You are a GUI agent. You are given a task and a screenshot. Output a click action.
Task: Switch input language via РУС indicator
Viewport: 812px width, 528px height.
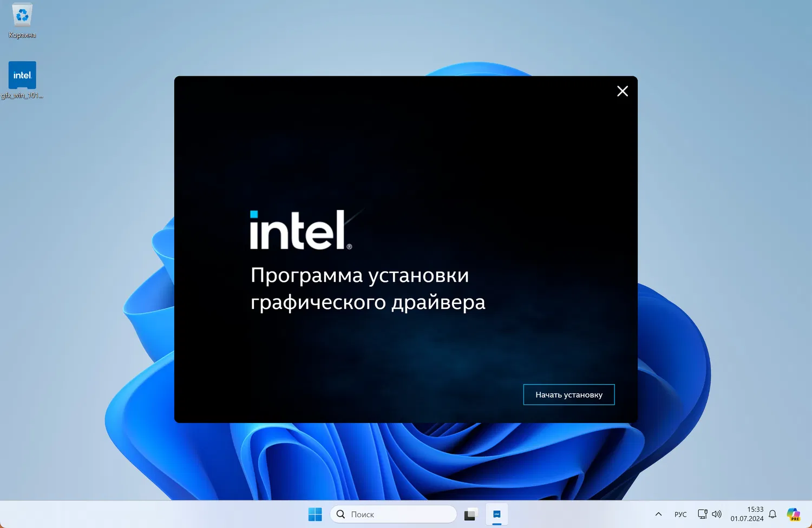tap(680, 514)
